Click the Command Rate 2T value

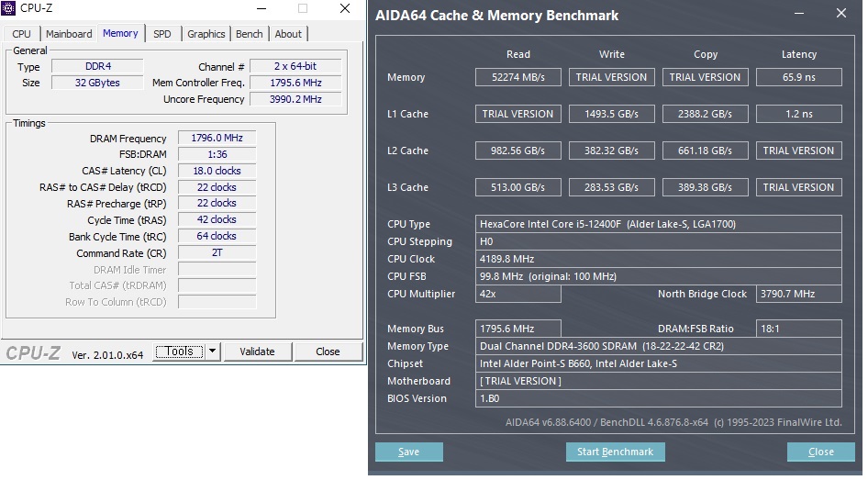click(217, 253)
